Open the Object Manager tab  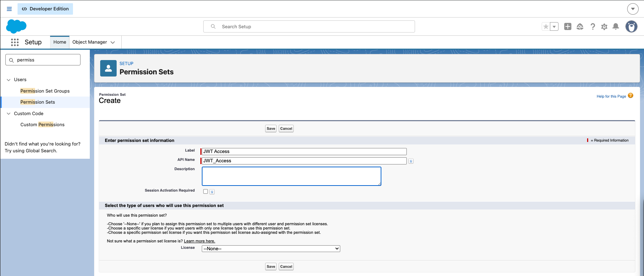click(x=90, y=42)
